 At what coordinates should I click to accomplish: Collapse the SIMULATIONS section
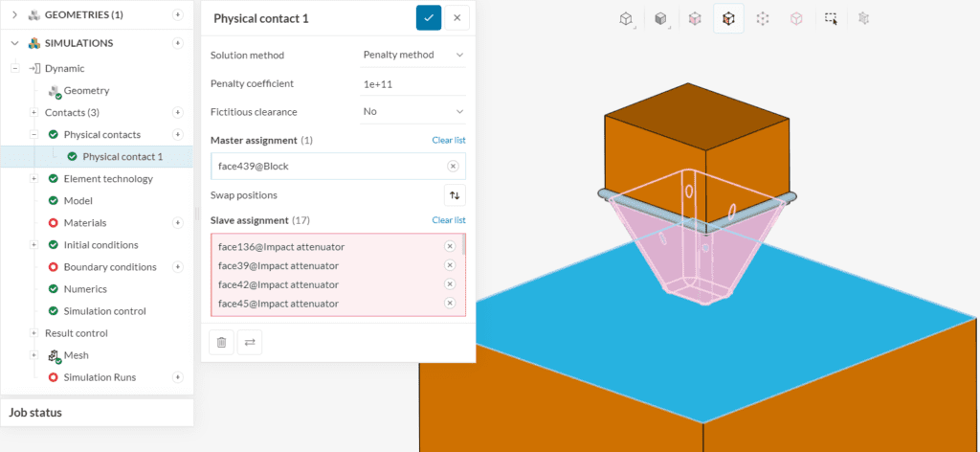coord(14,43)
